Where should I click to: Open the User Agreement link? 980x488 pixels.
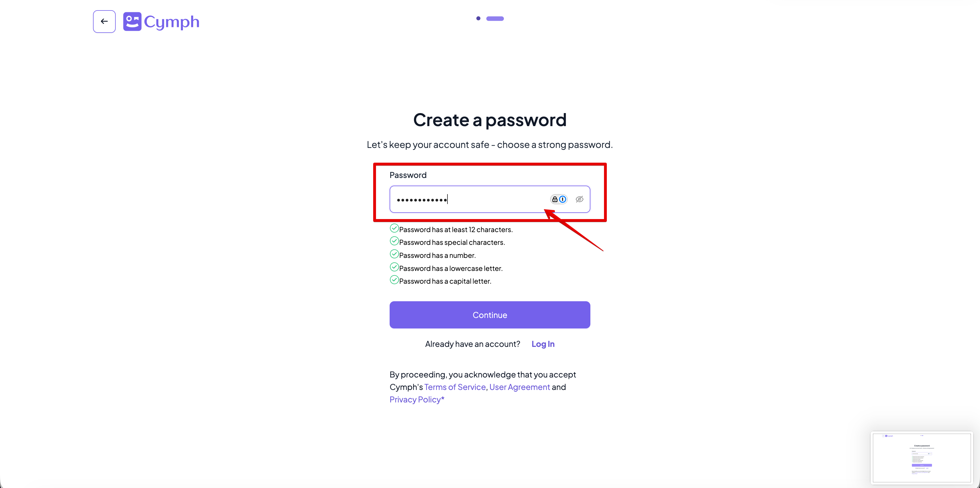tap(519, 387)
